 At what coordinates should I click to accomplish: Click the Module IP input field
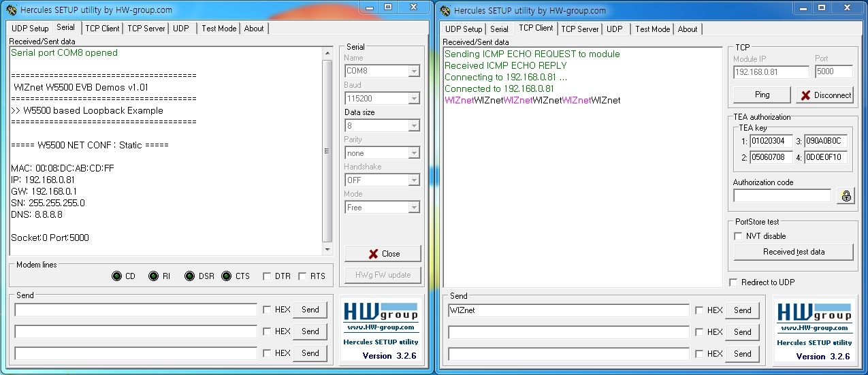point(771,71)
